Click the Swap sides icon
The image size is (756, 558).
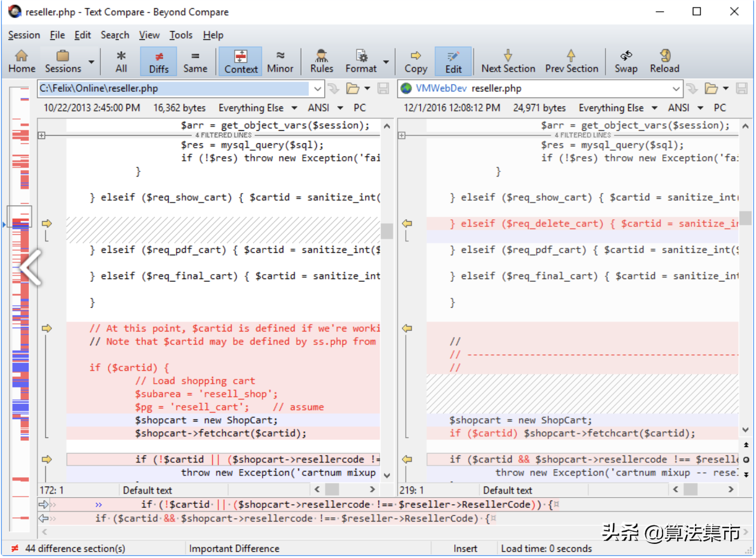[x=625, y=61]
